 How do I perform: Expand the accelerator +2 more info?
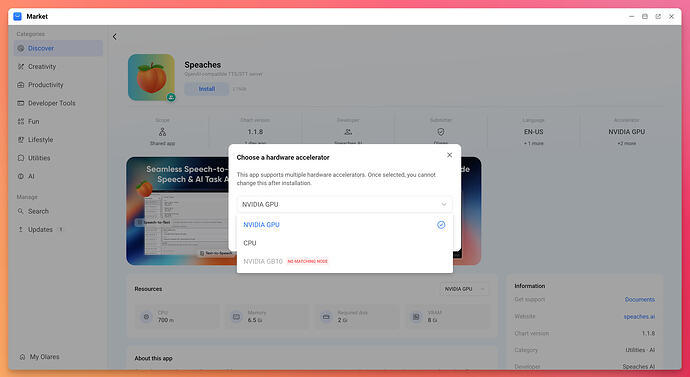coord(626,143)
